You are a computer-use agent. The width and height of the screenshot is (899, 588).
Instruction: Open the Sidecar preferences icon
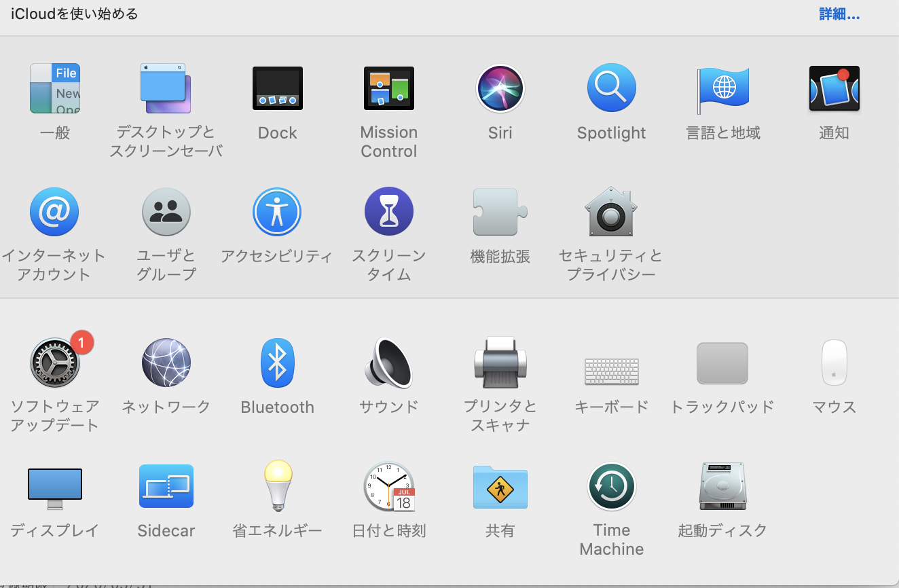[166, 486]
